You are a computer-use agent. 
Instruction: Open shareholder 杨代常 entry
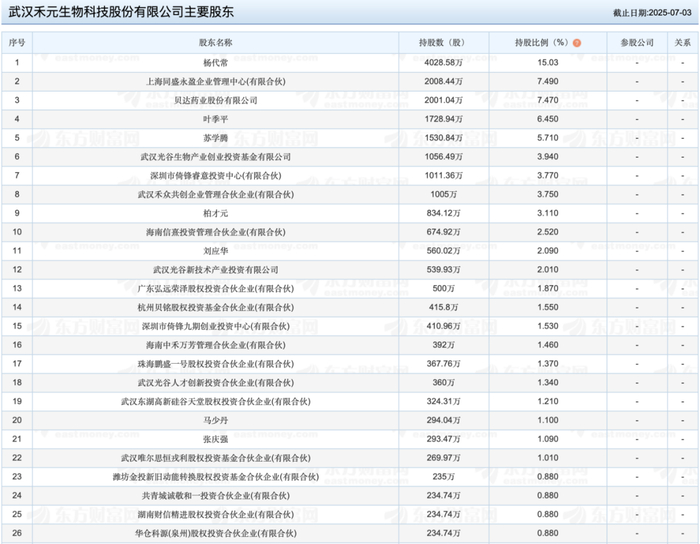coord(215,62)
